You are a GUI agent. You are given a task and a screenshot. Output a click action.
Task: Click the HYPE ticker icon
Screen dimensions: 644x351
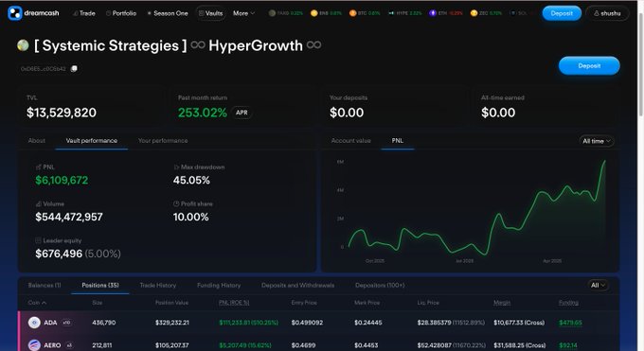pyautogui.click(x=391, y=13)
